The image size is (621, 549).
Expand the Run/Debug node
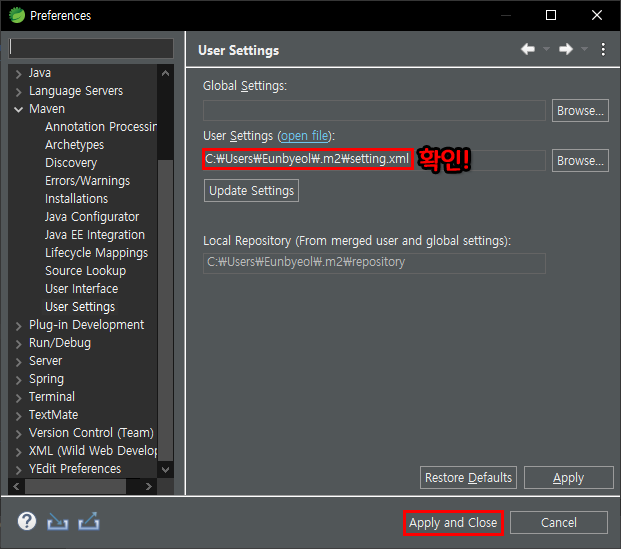pos(18,344)
